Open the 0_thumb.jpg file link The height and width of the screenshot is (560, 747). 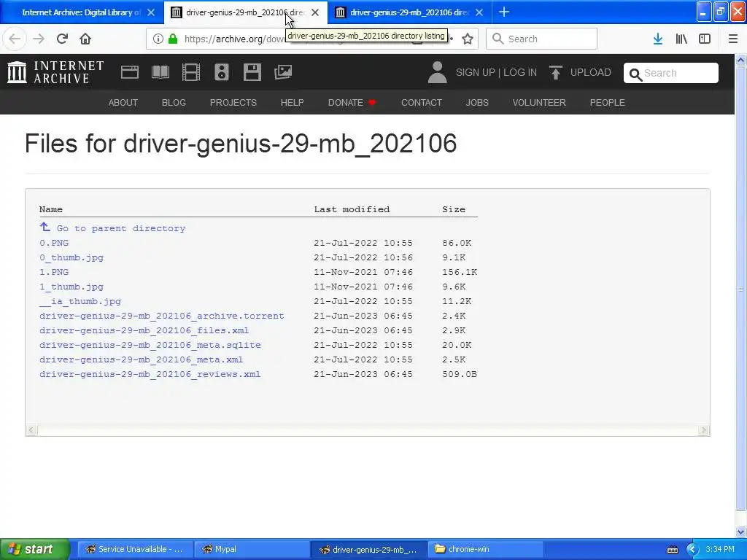click(71, 257)
